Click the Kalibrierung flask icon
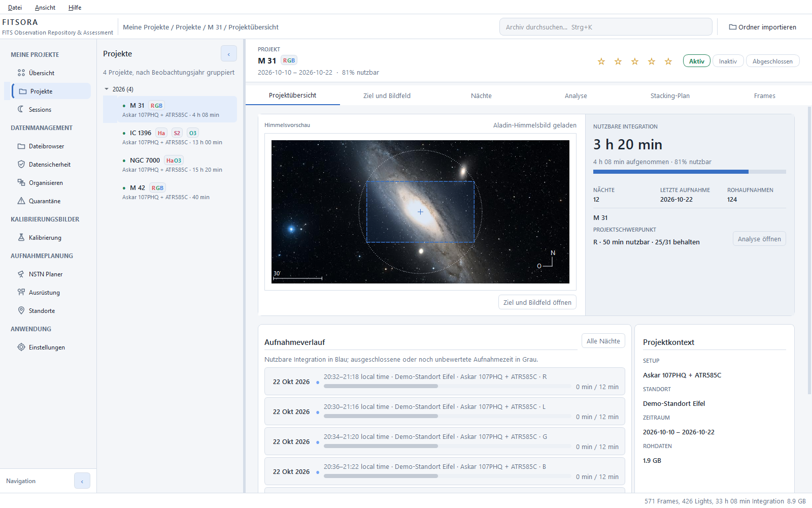Viewport: 812px width, 508px height. [x=21, y=237]
